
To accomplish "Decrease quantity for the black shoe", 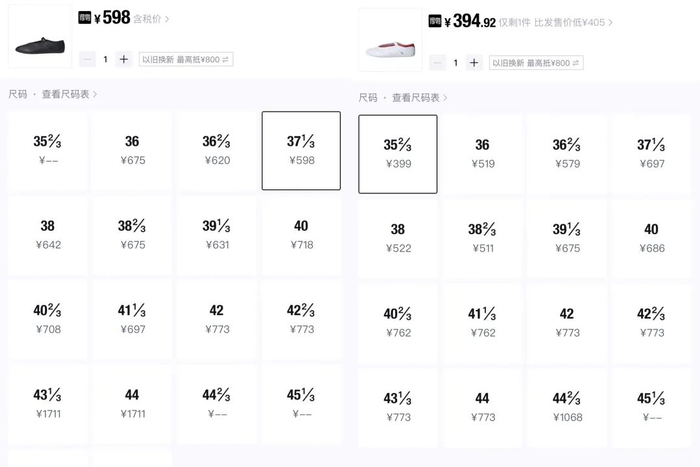I will (x=87, y=59).
